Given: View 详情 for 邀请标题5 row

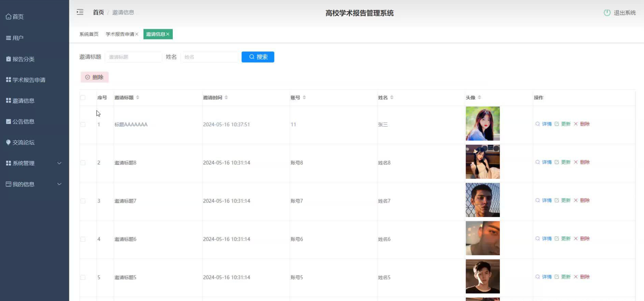Looking at the screenshot, I should (544, 277).
